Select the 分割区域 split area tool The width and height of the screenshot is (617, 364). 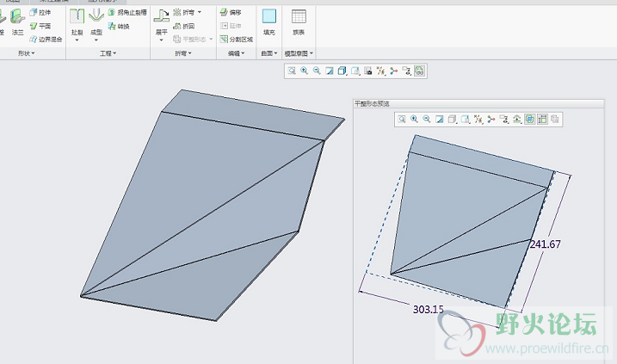pos(235,39)
